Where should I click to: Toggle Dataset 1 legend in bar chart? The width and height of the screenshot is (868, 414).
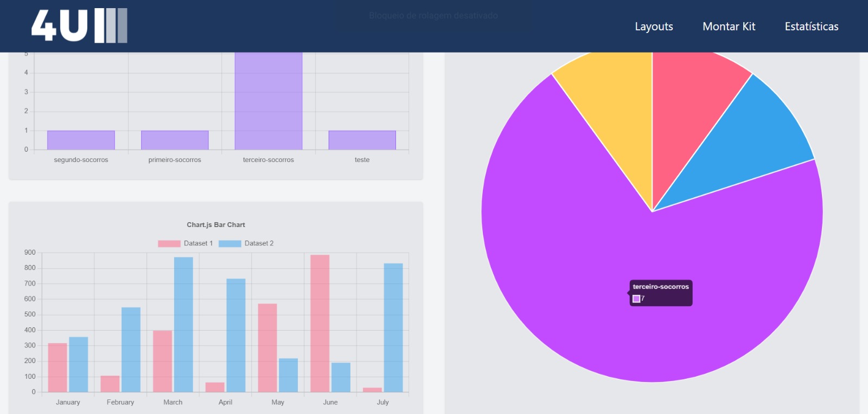(186, 243)
